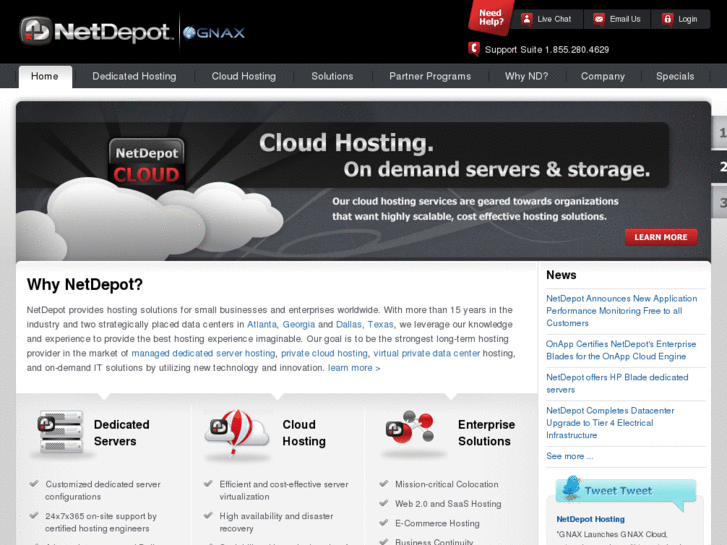The image size is (727, 545).
Task: Click the Live Chat person icon
Action: coord(526,19)
